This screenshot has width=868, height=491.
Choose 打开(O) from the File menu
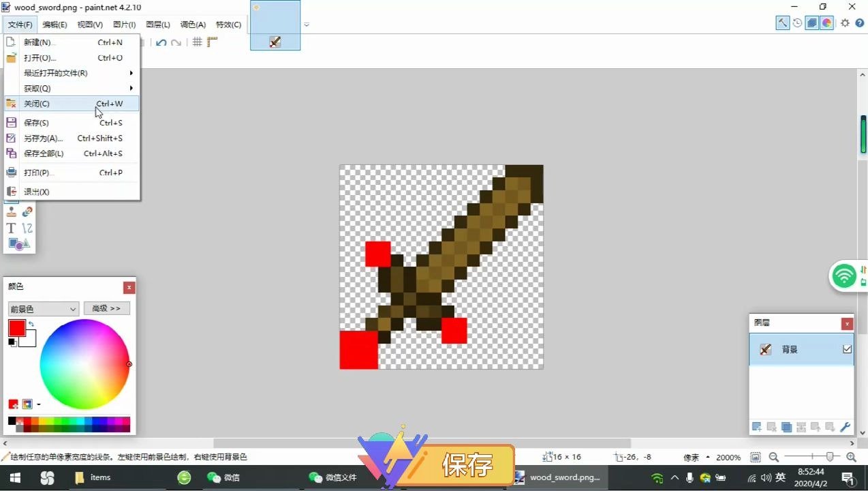point(72,58)
